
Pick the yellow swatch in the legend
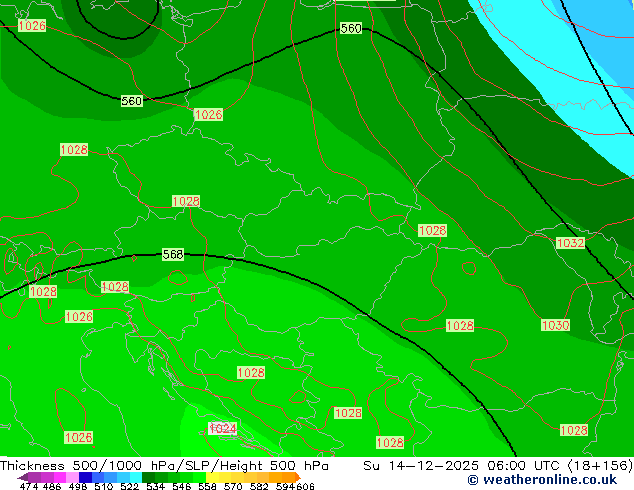coord(213,477)
